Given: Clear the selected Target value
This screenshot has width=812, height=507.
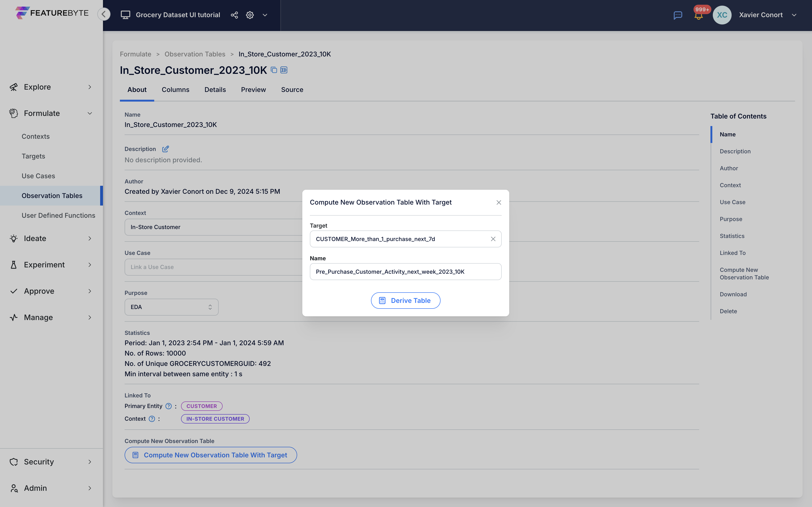Looking at the screenshot, I should (493, 239).
